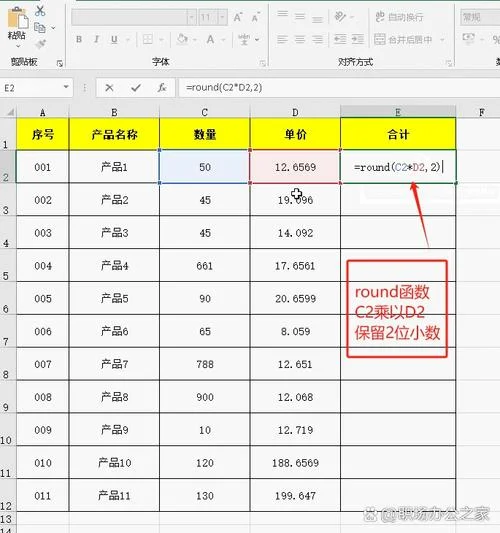Open clipboard (剪贴板) dialog launcher

[60, 63]
